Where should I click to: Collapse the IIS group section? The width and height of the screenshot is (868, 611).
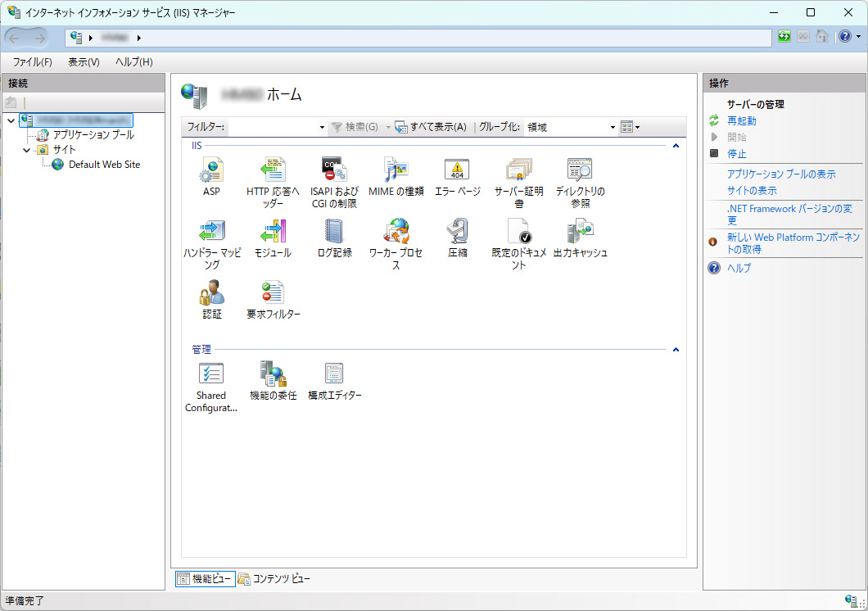(x=676, y=146)
